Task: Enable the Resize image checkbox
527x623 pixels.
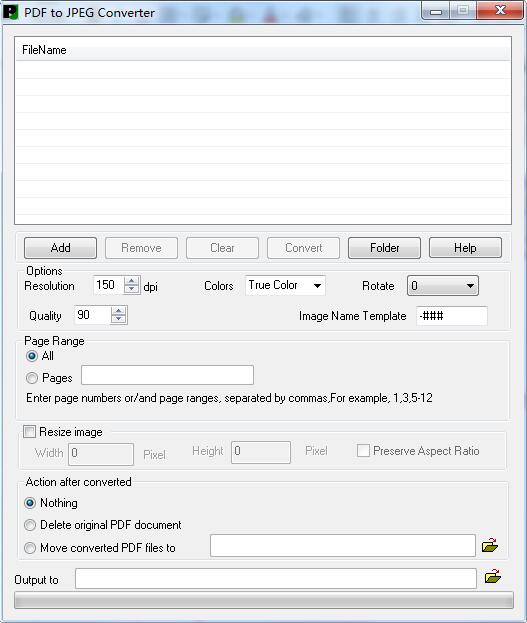Action: point(29,431)
